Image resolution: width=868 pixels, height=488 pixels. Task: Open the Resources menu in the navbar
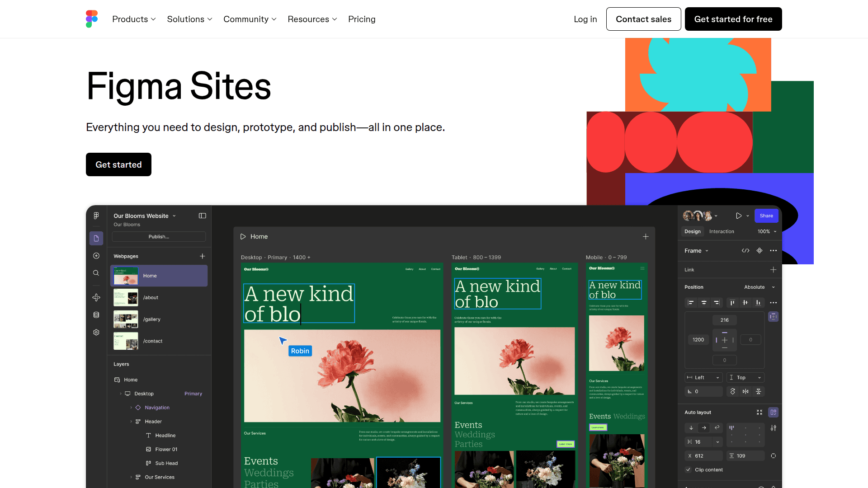click(x=312, y=19)
